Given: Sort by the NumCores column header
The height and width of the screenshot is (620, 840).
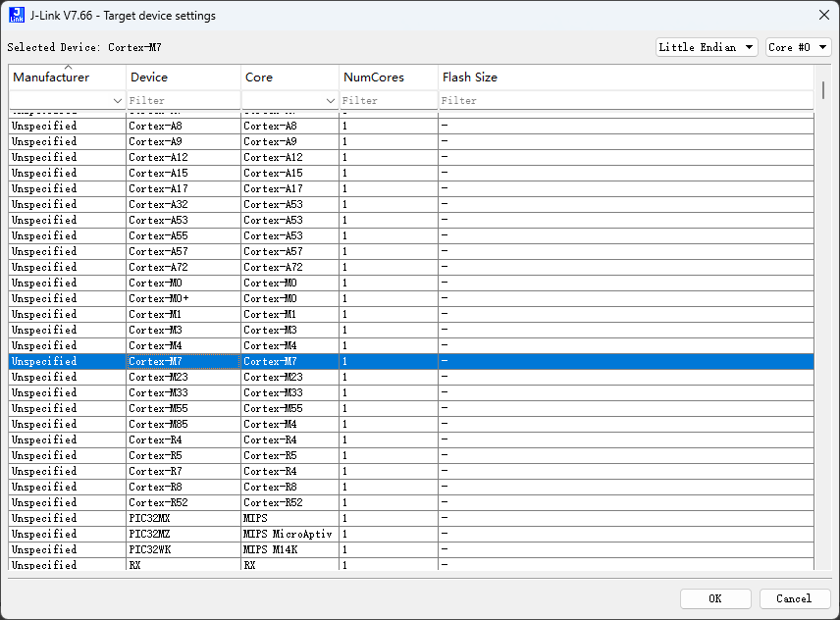Looking at the screenshot, I should [x=389, y=77].
